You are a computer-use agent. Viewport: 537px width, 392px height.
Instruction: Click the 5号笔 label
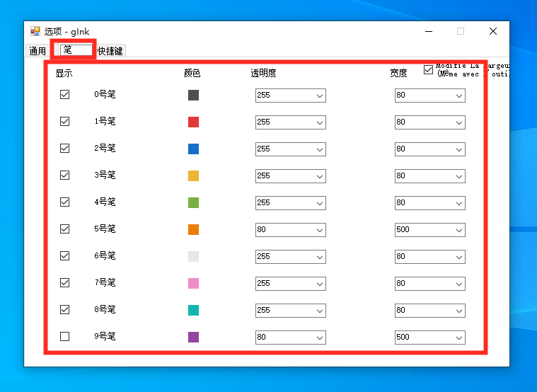coord(105,229)
